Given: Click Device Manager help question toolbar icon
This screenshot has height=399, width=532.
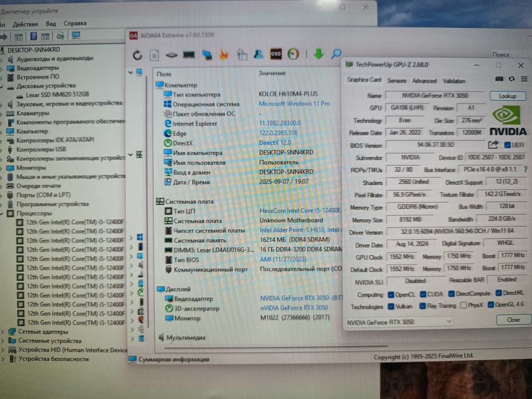Looking at the screenshot, I should coord(34,36).
